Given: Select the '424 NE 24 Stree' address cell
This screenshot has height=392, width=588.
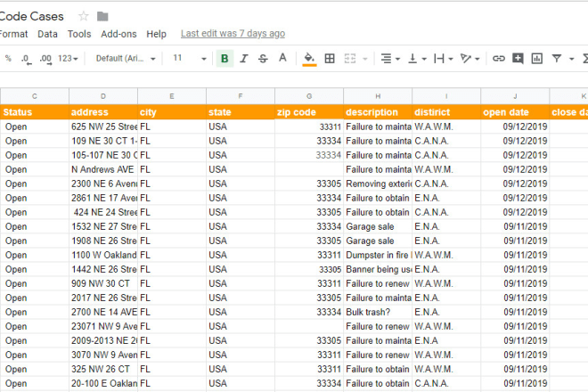Looking at the screenshot, I should 103,212.
